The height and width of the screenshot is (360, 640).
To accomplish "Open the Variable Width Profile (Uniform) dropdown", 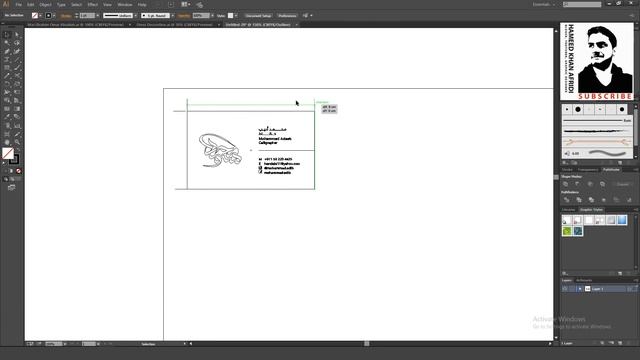I will (135, 16).
